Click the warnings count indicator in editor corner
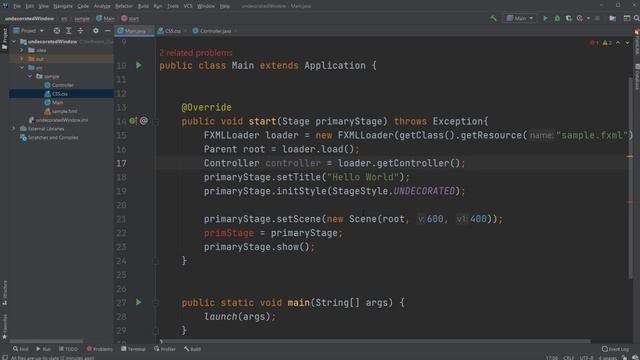This screenshot has width=640, height=360. pyautogui.click(x=607, y=43)
